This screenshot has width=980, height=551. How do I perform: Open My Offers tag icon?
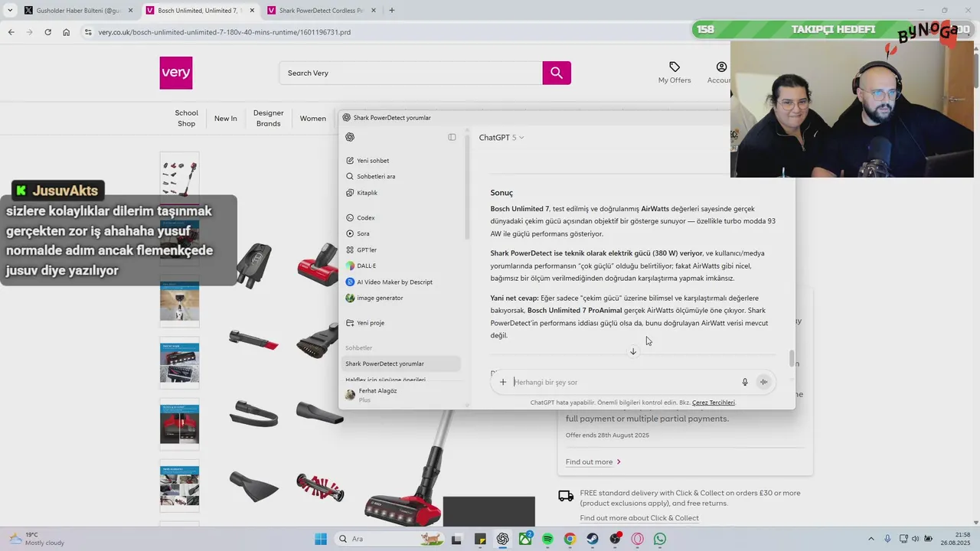tap(675, 67)
